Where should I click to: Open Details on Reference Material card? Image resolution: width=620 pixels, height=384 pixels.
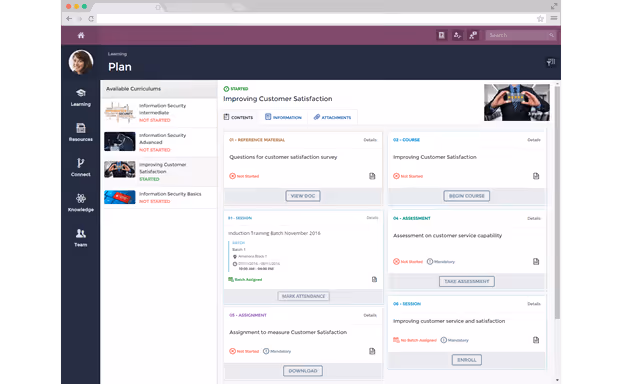[x=370, y=140]
